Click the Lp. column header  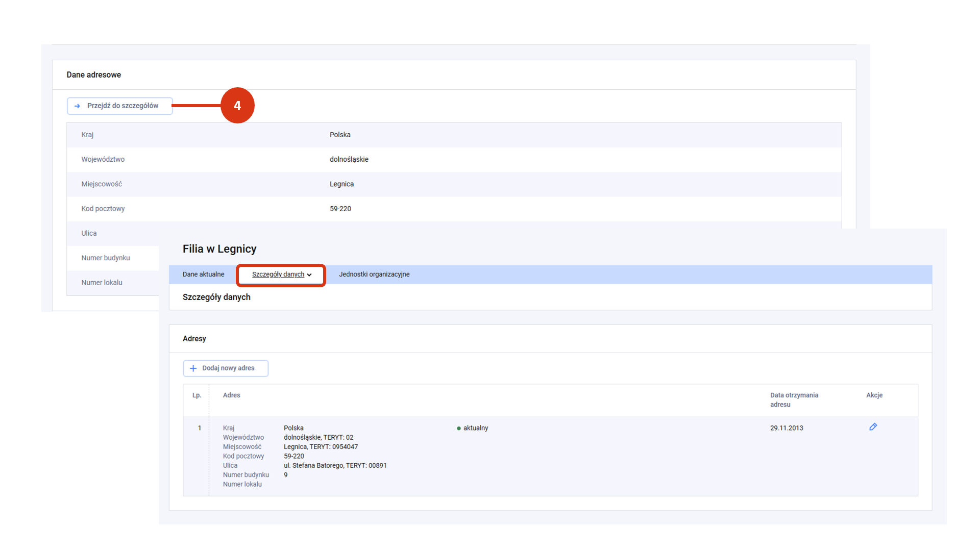[x=197, y=395]
